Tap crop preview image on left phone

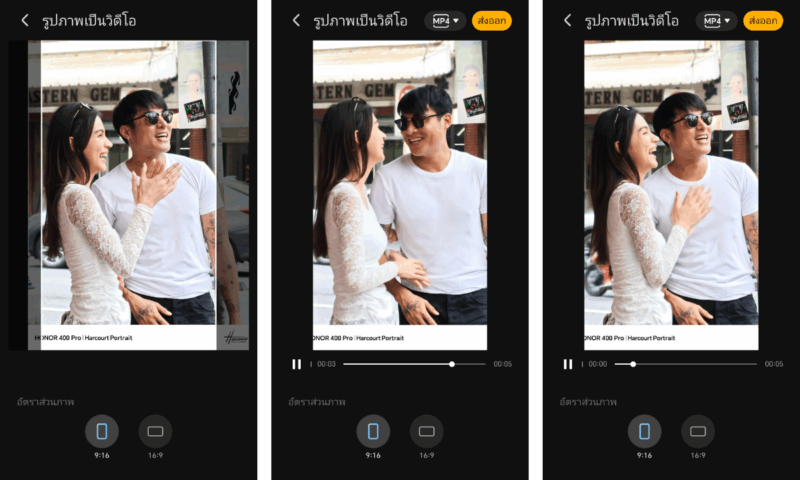[x=129, y=195]
